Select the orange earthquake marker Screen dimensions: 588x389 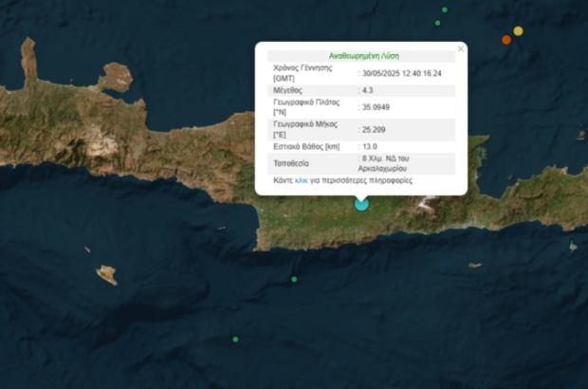[x=506, y=39]
